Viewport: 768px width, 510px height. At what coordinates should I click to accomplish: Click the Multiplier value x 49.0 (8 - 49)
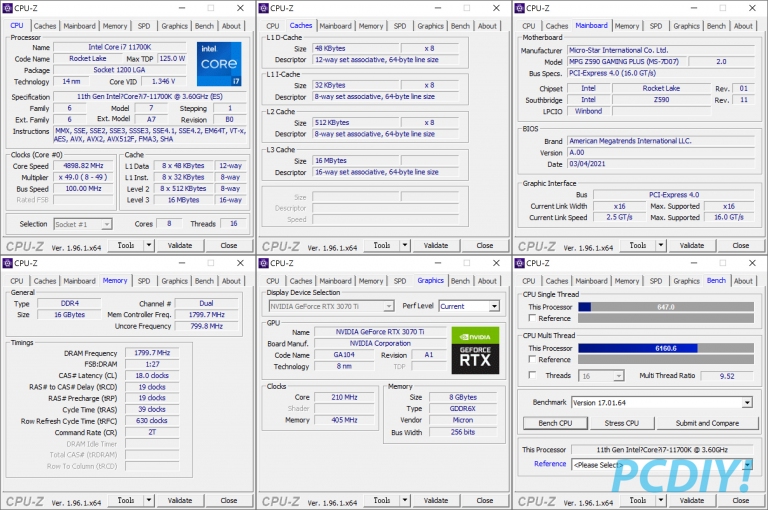tap(83, 177)
